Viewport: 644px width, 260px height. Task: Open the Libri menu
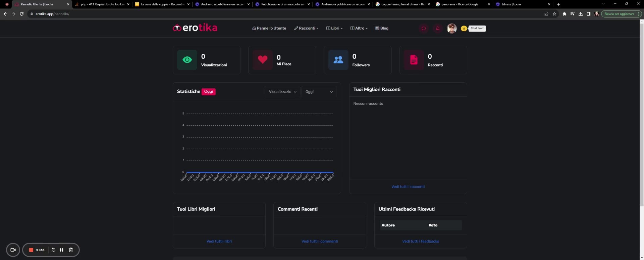[x=334, y=28]
